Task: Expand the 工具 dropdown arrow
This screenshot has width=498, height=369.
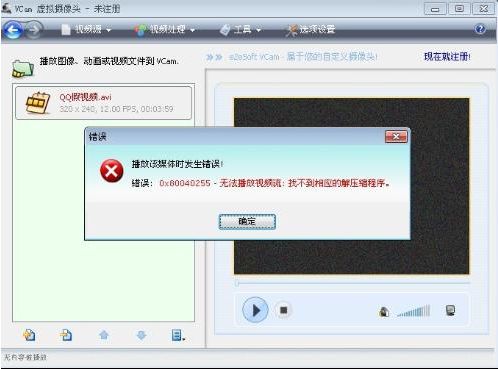Action: pyautogui.click(x=258, y=30)
